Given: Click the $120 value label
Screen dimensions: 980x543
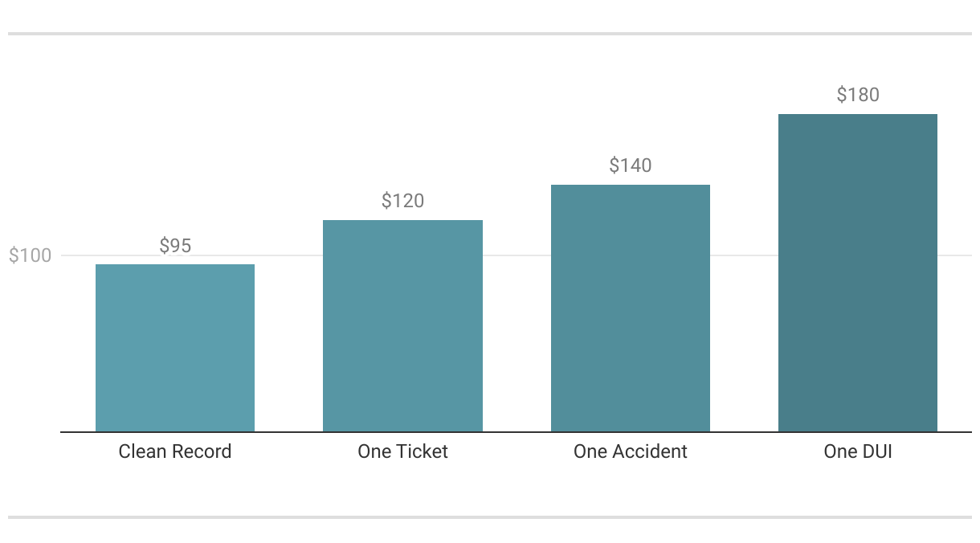Looking at the screenshot, I should (x=402, y=201).
